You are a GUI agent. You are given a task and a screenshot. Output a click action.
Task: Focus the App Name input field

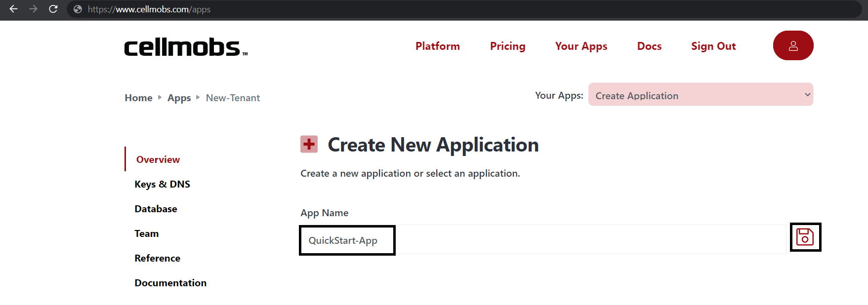[543, 240]
